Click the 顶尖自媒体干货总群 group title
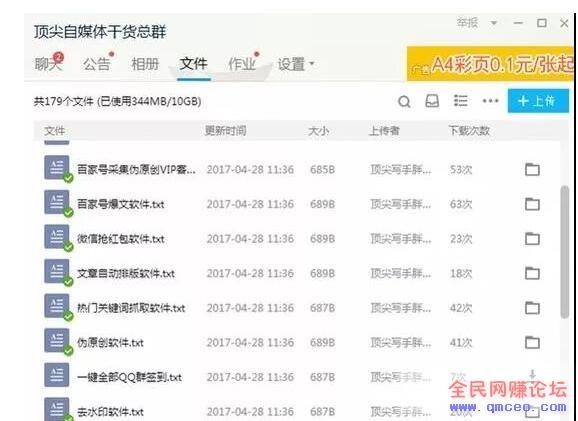 pos(100,32)
